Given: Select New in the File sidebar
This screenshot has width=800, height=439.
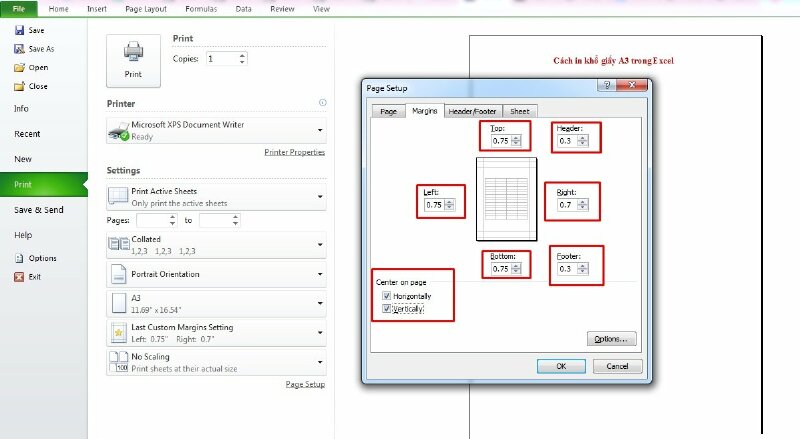Looking at the screenshot, I should [23, 159].
